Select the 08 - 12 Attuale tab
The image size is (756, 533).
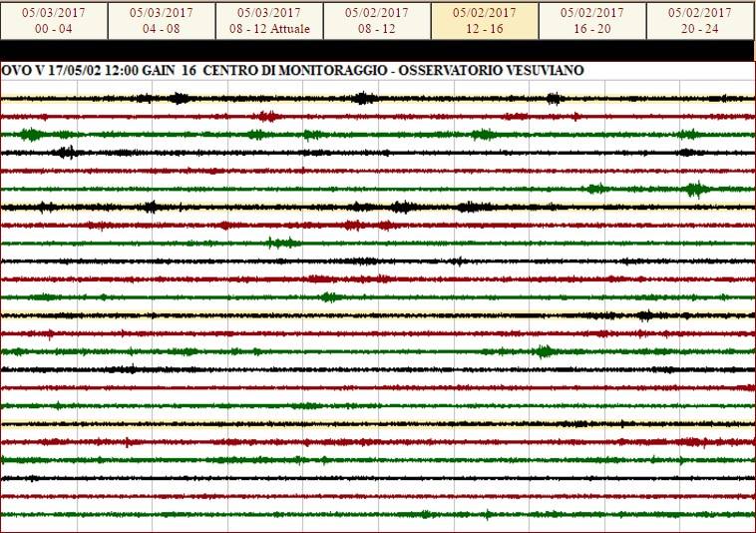269,20
